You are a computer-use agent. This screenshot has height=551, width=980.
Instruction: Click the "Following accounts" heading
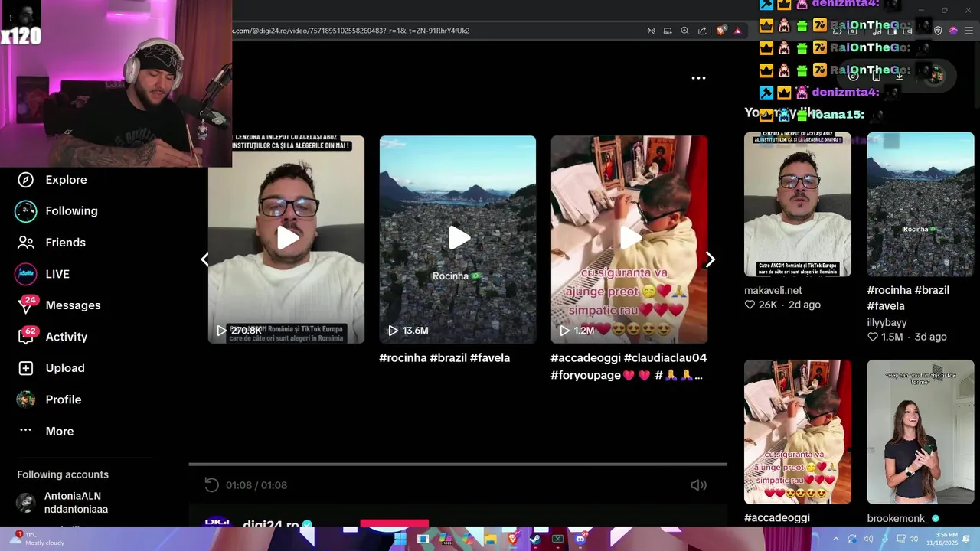63,474
